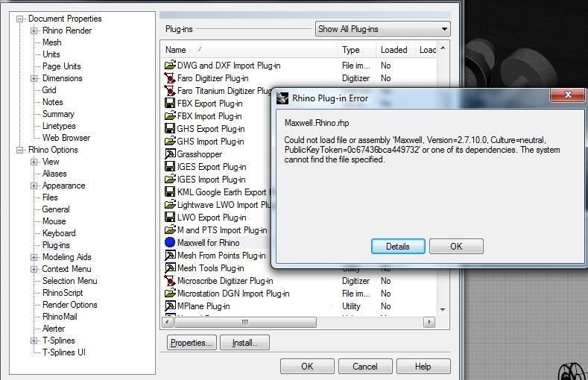This screenshot has height=380, width=588.
Task: Close the Rhino Plug-in Error dialog
Action: [x=568, y=95]
